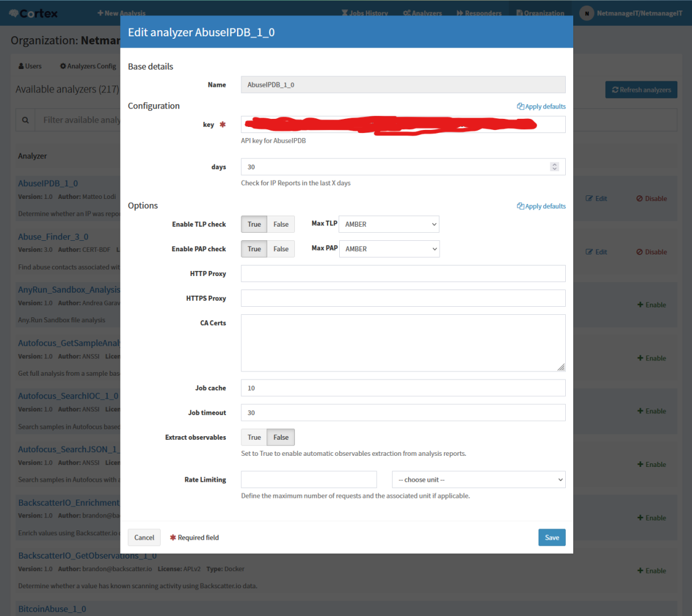Expand the Rate Limiting unit dropdown

[478, 480]
